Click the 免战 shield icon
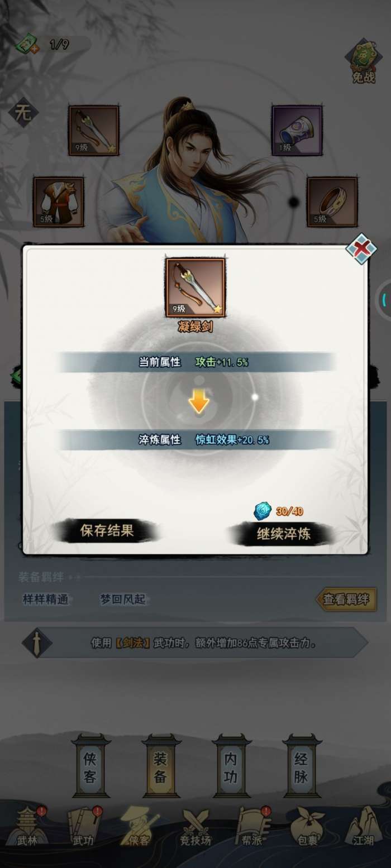 point(364,63)
